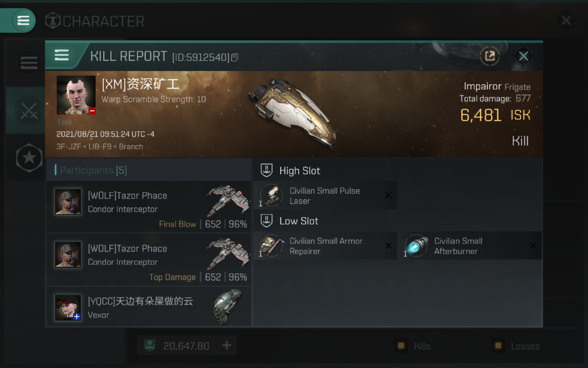Open the star medal sidebar tab
The height and width of the screenshot is (368, 588).
[29, 158]
